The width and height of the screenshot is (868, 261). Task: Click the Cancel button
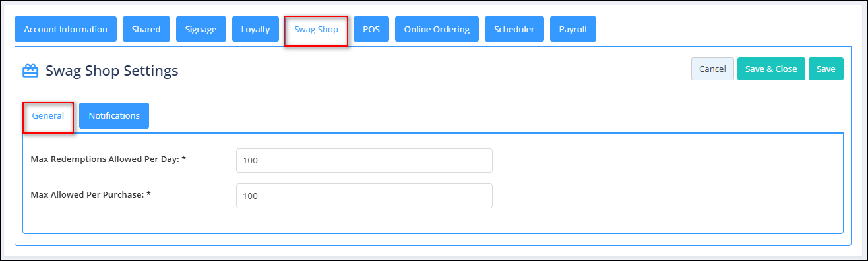[x=712, y=69]
